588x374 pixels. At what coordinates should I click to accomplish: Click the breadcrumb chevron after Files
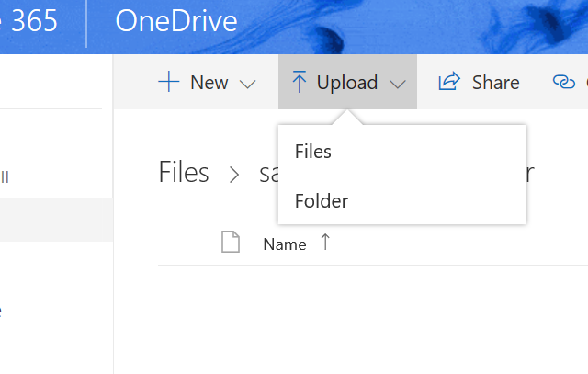pyautogui.click(x=234, y=173)
